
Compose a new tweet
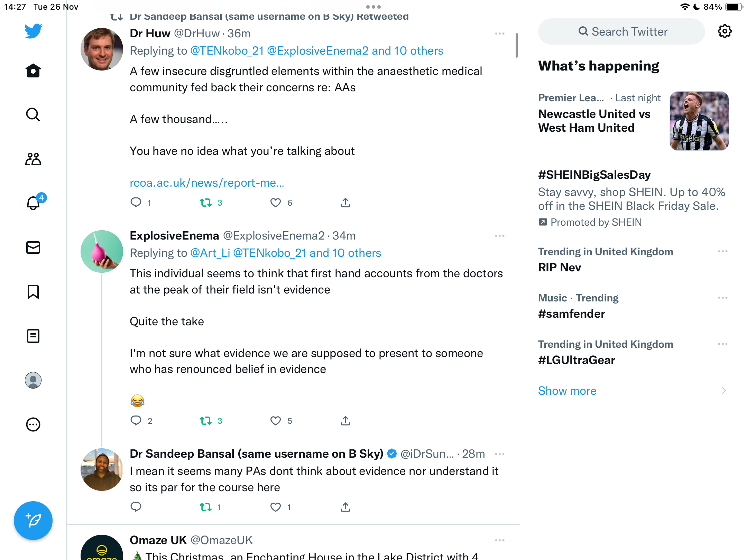(33, 521)
